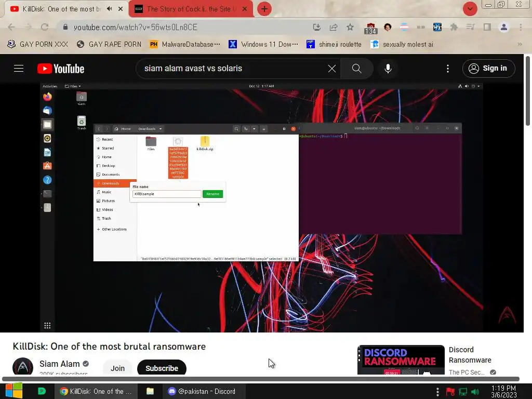
Task: Open the volume tray icon
Action: [x=475, y=392]
